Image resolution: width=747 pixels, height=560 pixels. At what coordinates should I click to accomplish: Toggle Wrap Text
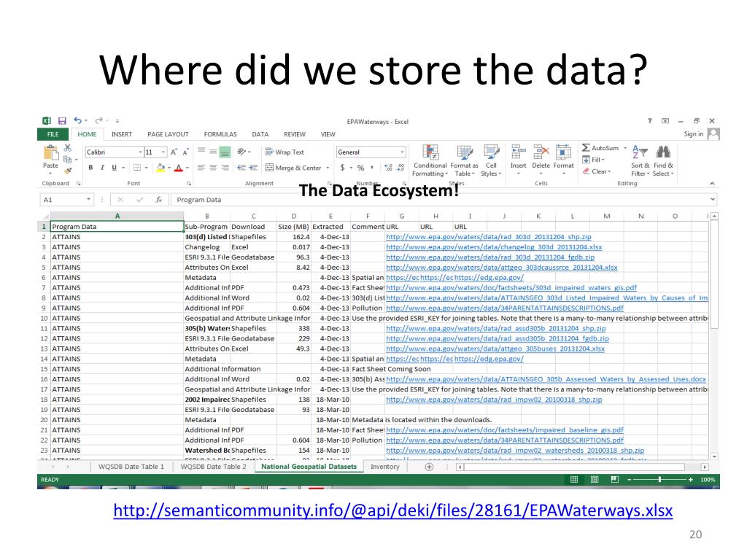285,152
